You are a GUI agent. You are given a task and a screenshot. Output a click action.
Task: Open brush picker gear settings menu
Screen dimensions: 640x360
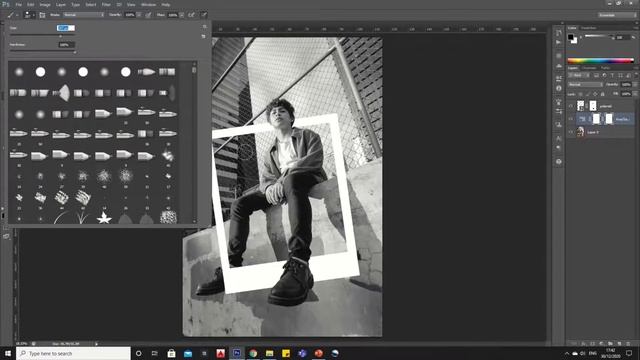point(204,27)
